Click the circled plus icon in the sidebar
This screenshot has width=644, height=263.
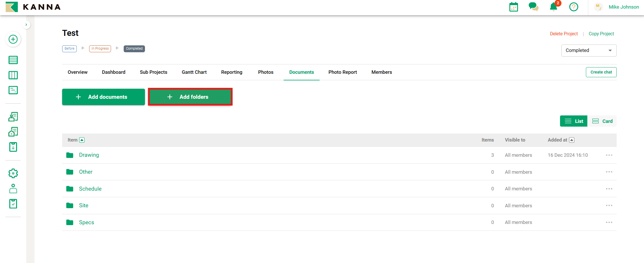(13, 39)
